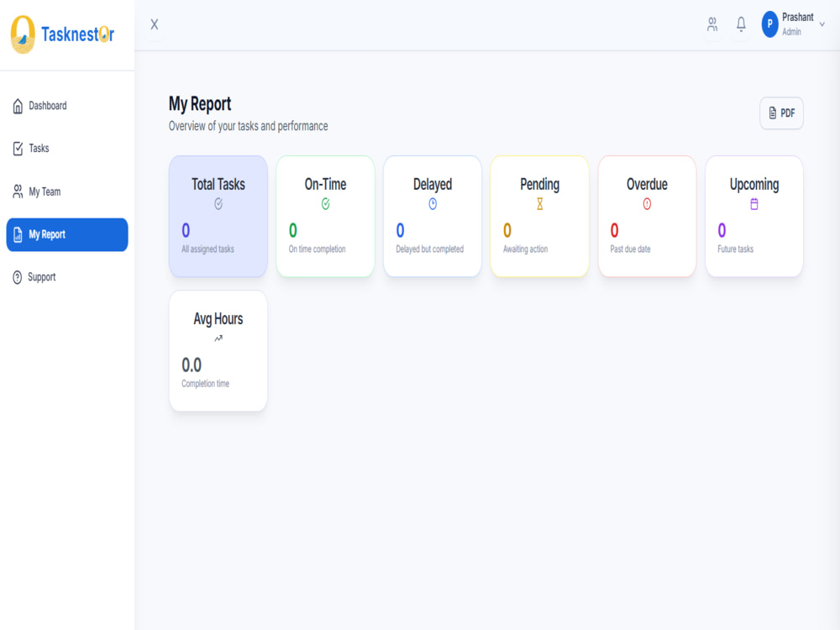The image size is (840, 630).
Task: Click the Pending hourglass icon
Action: [x=539, y=203]
